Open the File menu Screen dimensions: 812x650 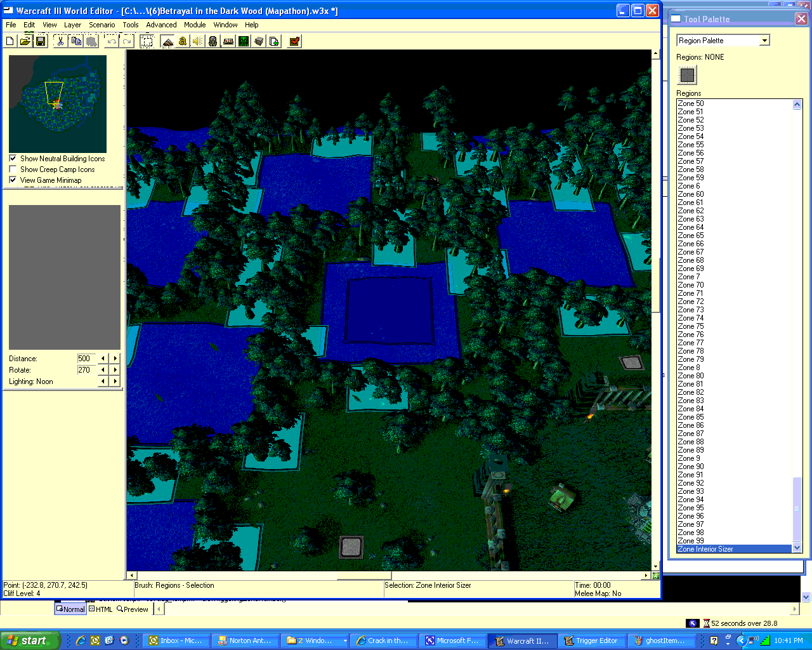[11, 25]
